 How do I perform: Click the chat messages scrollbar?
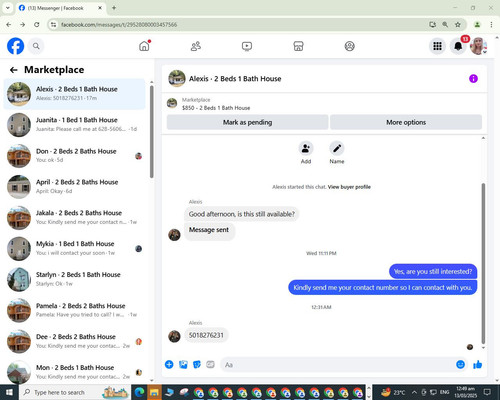coord(483,263)
